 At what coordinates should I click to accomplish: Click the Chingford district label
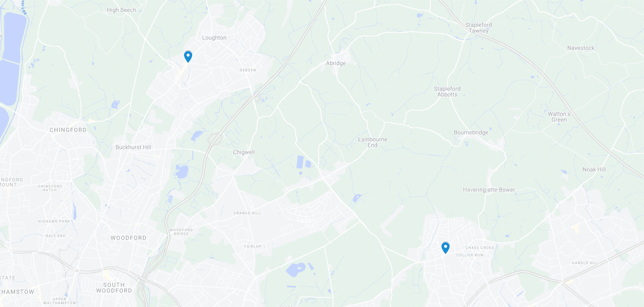[x=68, y=130]
